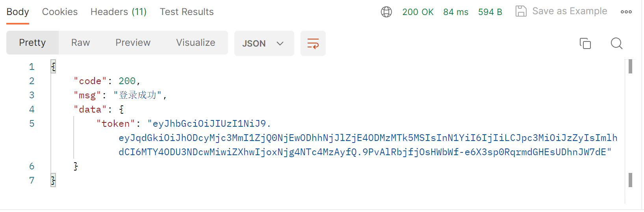Screen dimensions: 644x212
Task: Click the 200 OK status text
Action: 418,12
